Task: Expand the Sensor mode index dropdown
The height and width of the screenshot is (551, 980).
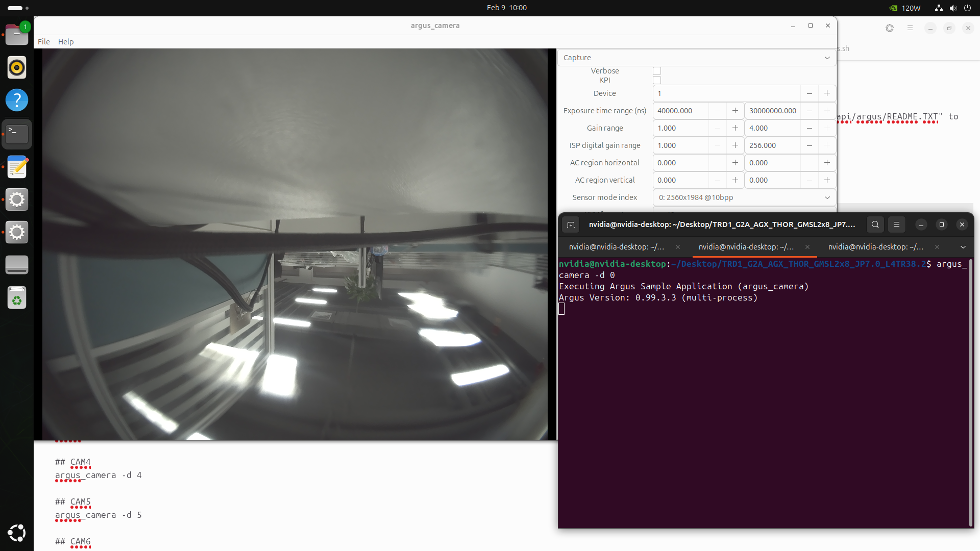Action: [744, 197]
